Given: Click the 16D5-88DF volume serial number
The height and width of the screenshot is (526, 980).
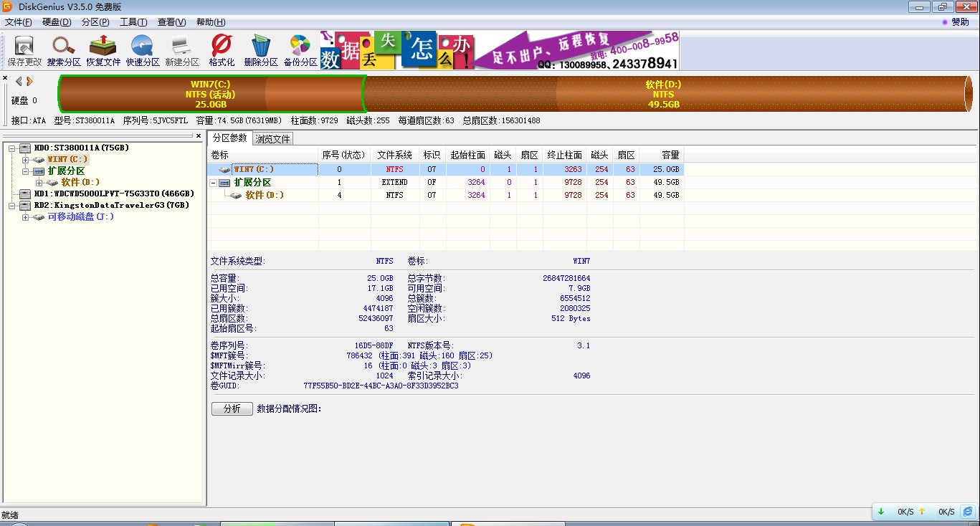Looking at the screenshot, I should click(374, 345).
